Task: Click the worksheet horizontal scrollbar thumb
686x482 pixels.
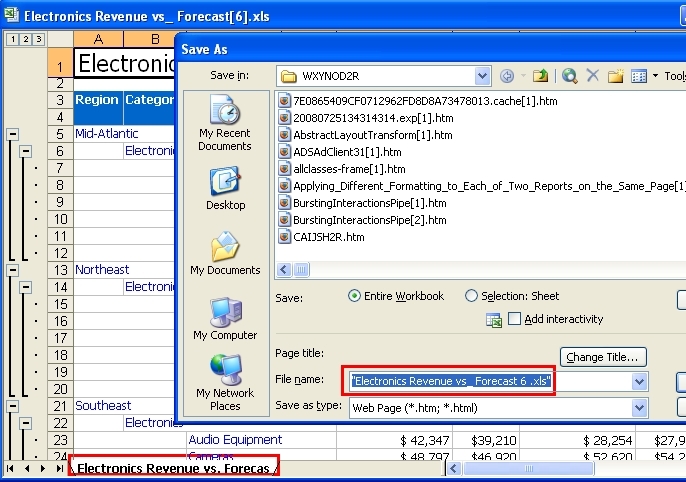Action: coord(528,469)
